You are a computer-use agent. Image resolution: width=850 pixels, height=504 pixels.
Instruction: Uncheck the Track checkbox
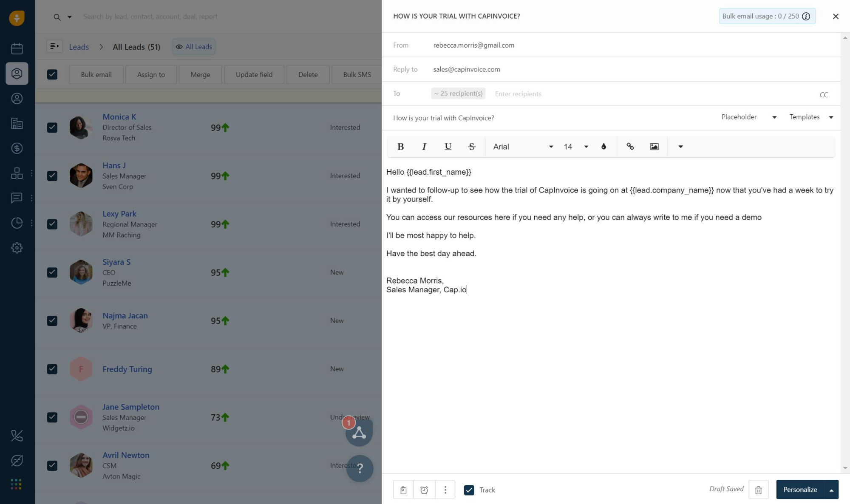469,490
